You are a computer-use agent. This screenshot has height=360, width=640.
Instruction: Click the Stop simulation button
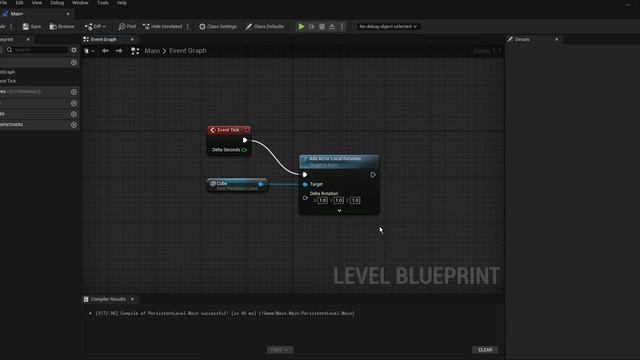[x=322, y=27]
